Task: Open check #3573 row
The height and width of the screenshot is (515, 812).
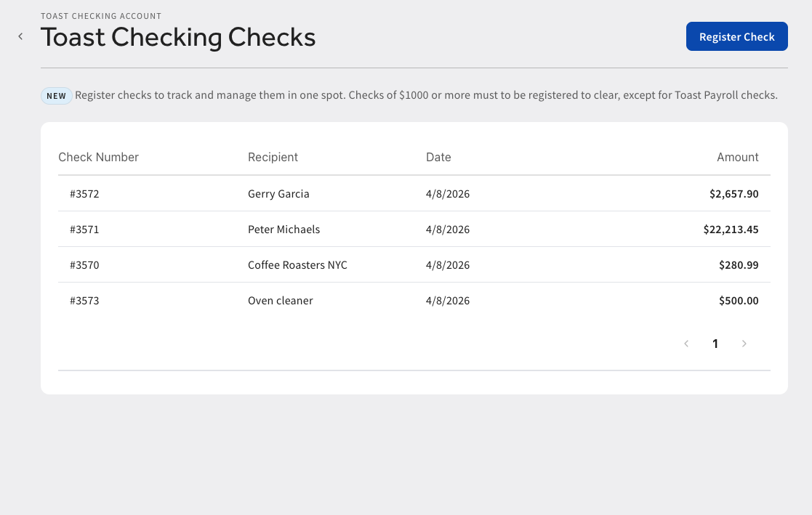Action: [414, 301]
